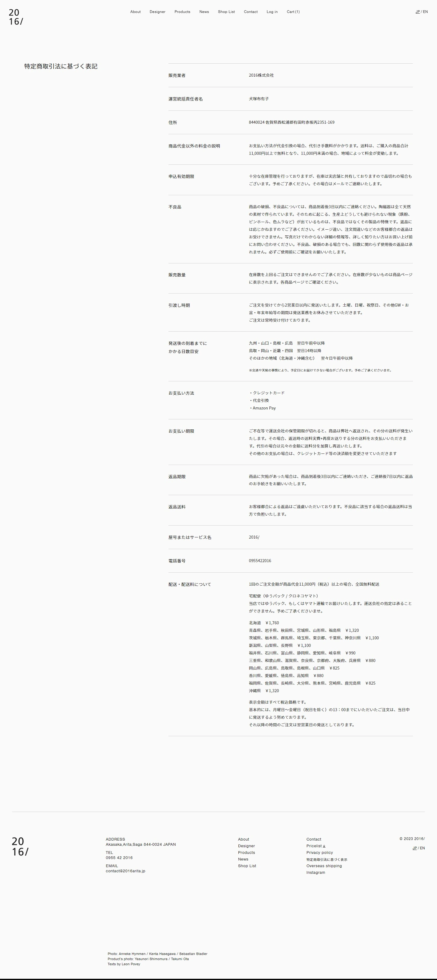
Task: Click Log in in the header
Action: coord(272,12)
